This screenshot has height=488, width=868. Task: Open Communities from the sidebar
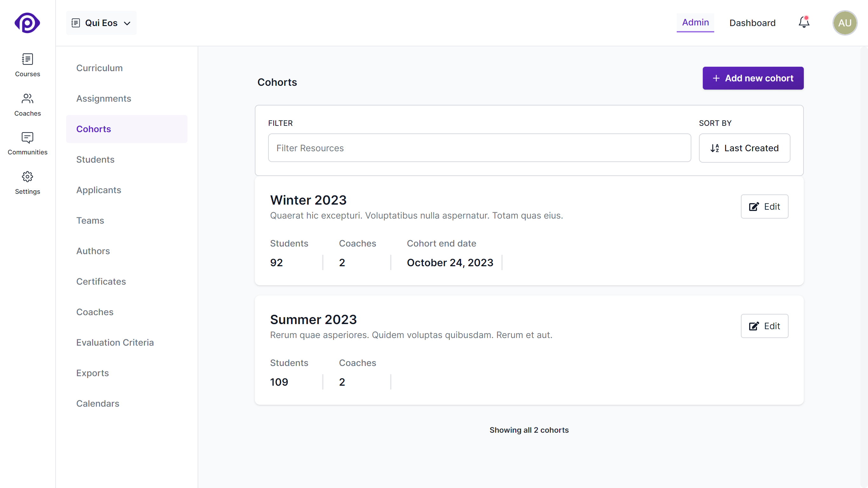pos(27,143)
